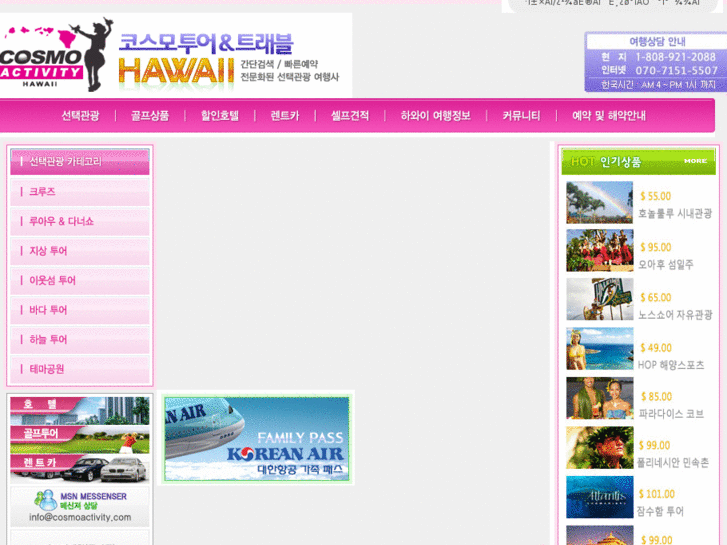Open the thumbnail for 노스쇼어 자유관광
This screenshot has width=727, height=545.
(x=599, y=299)
